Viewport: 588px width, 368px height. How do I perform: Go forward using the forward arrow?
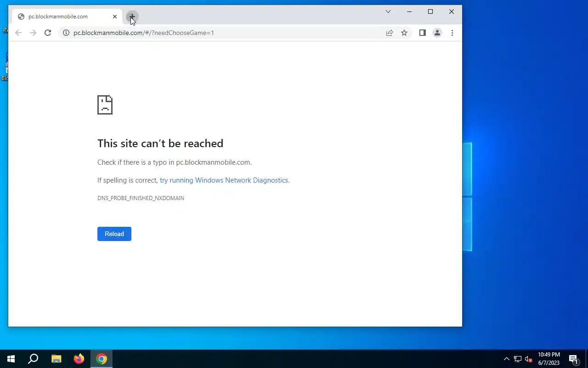pyautogui.click(x=33, y=33)
